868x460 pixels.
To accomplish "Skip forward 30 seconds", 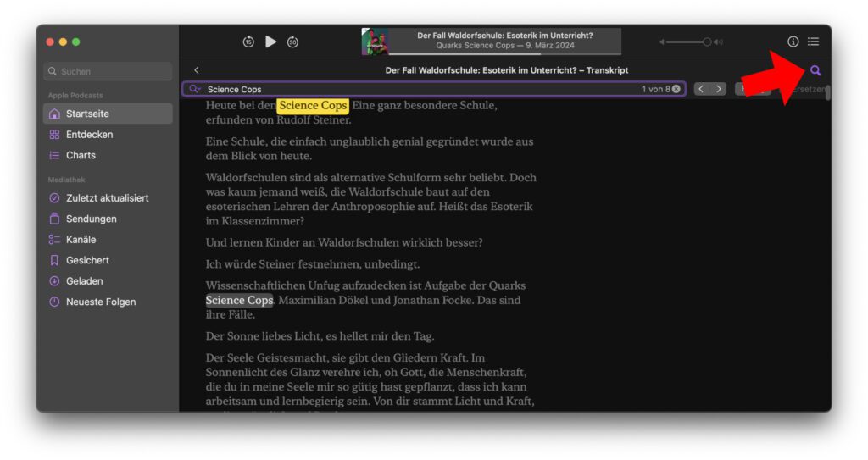I will pyautogui.click(x=292, y=42).
